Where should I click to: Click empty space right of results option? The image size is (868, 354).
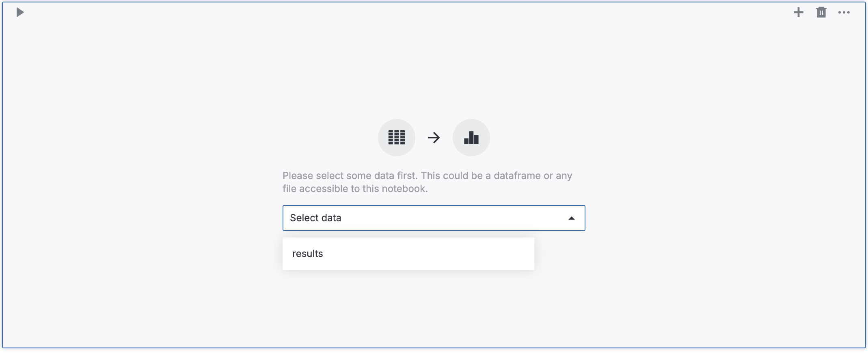(x=447, y=254)
